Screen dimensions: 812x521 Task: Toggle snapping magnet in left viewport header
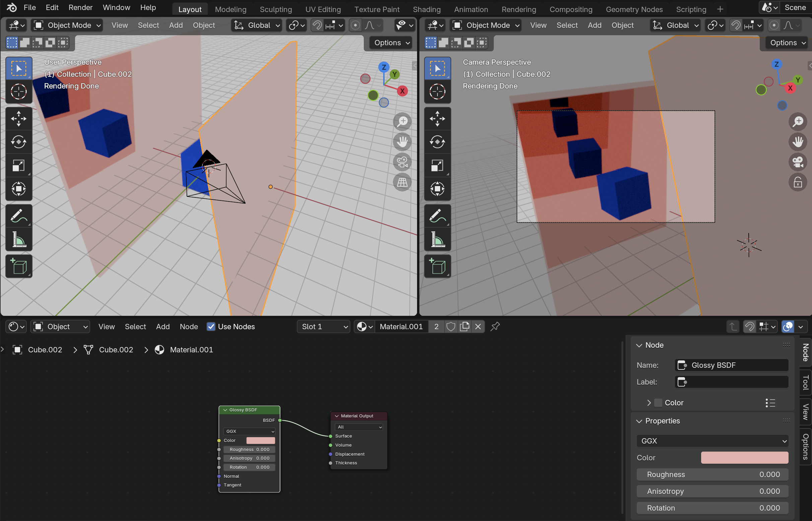coord(317,25)
